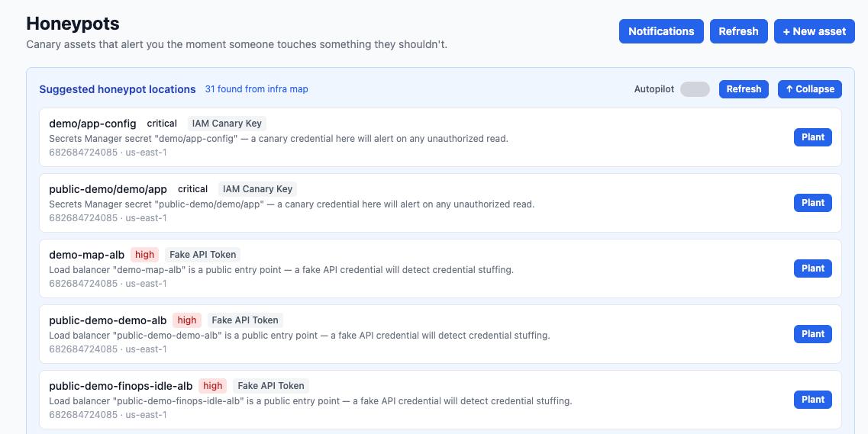Click the top Refresh button beside Notifications
868x434 pixels.
pyautogui.click(x=738, y=31)
